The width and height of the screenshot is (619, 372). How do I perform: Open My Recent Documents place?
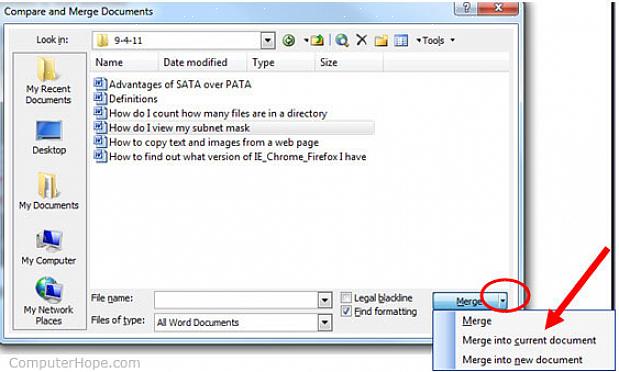tap(48, 81)
